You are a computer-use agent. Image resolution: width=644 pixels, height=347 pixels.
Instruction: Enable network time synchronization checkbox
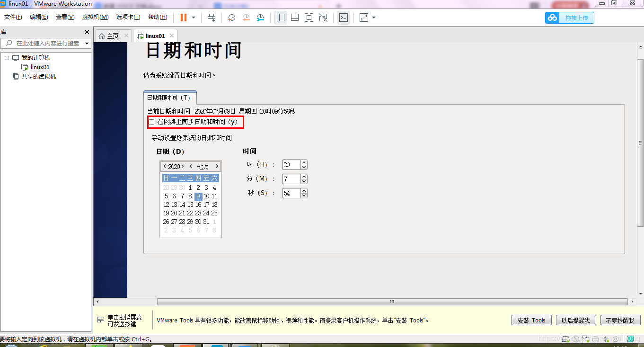151,122
